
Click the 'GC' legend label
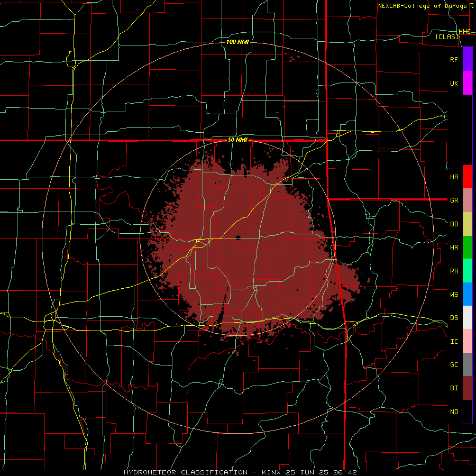[x=454, y=365]
